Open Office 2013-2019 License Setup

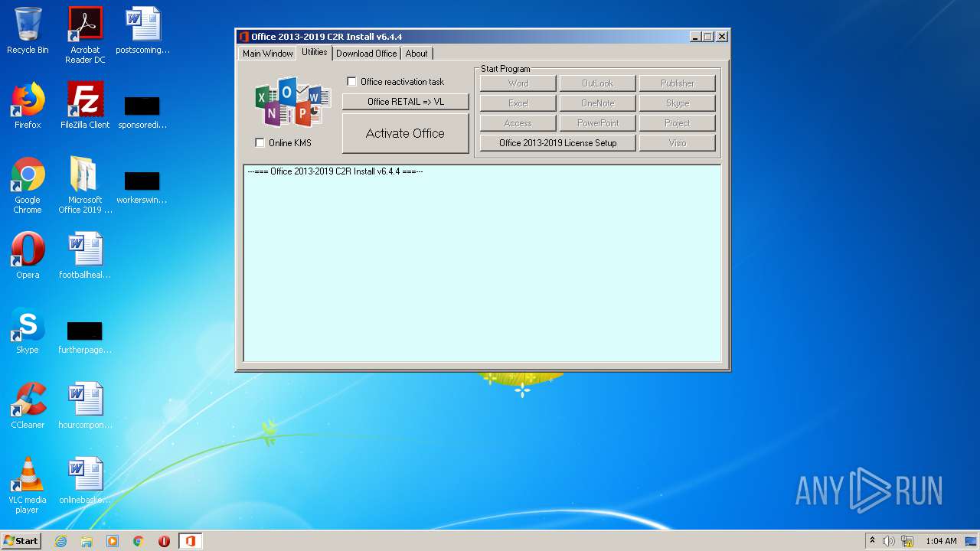pos(557,143)
